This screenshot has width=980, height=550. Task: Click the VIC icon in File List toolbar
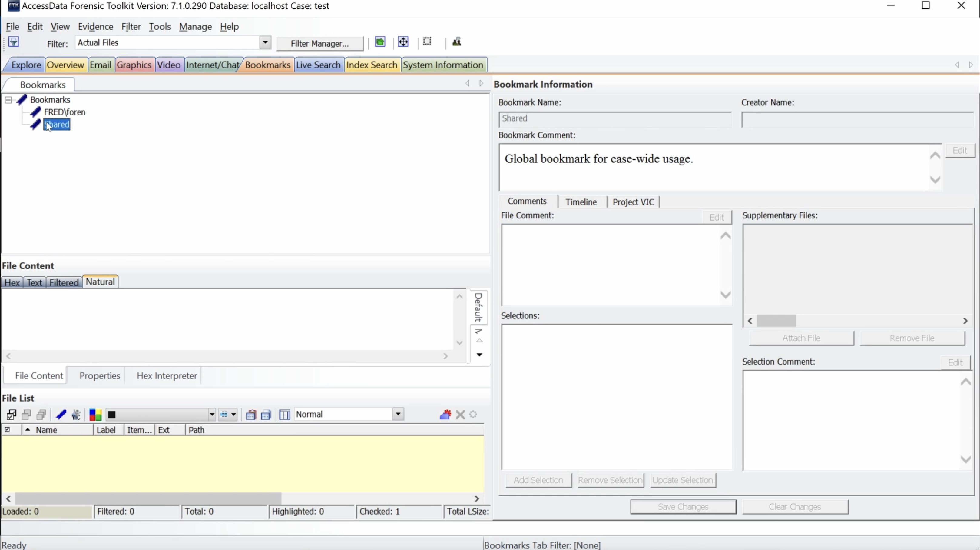pyautogui.click(x=76, y=415)
